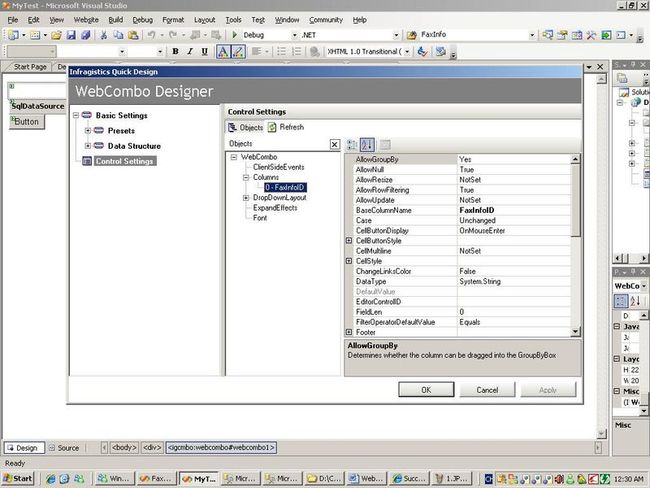Viewport: 650px width, 488px height.
Task: Click the bulleted list icon
Action: [281, 51]
